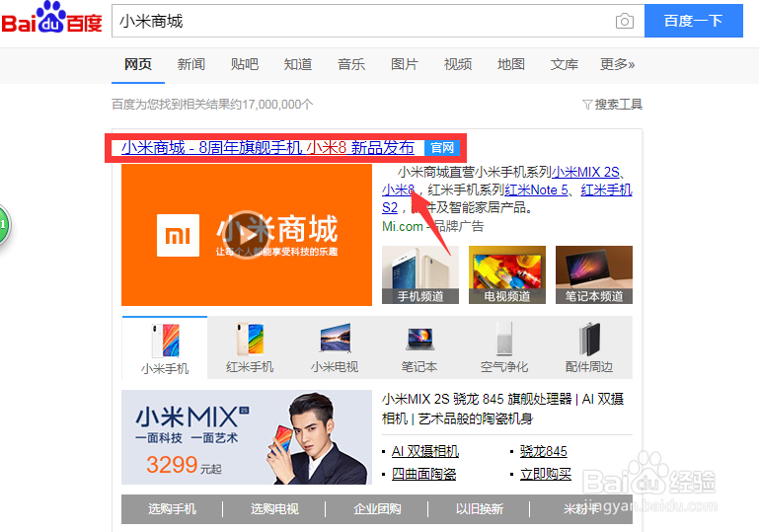Screen dimensions: 759x532
Task: Open 搜索工具 filter options
Action: click(612, 104)
